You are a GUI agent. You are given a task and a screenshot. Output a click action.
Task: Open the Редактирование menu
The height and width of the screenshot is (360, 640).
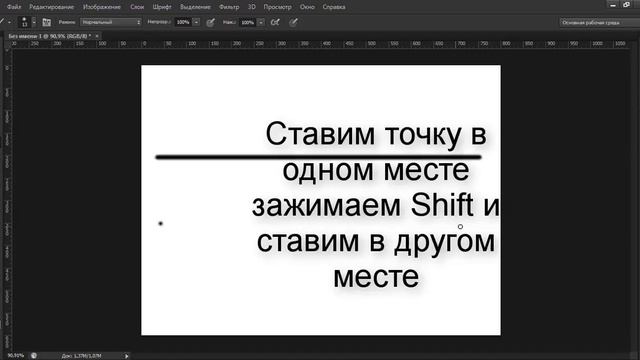[51, 7]
